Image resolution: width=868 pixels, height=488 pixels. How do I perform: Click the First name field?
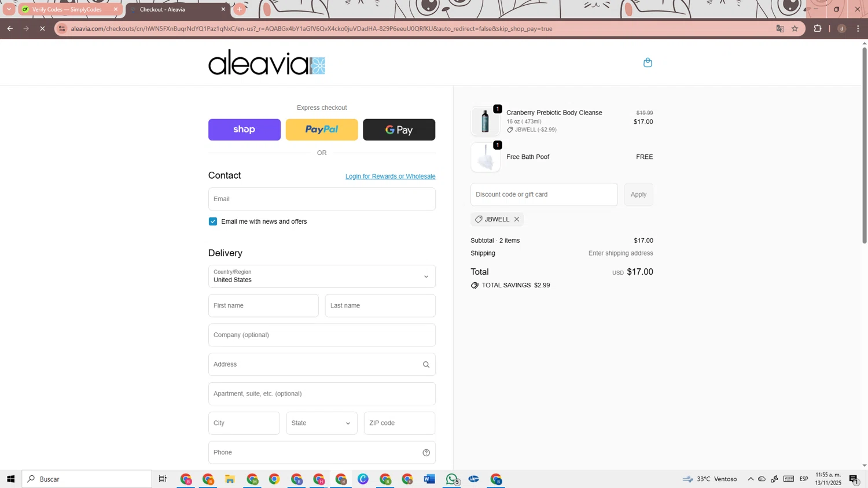coord(263,306)
